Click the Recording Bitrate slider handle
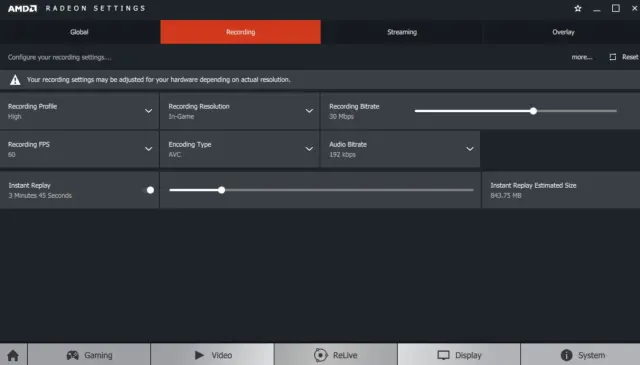The image size is (640, 365). [x=533, y=111]
